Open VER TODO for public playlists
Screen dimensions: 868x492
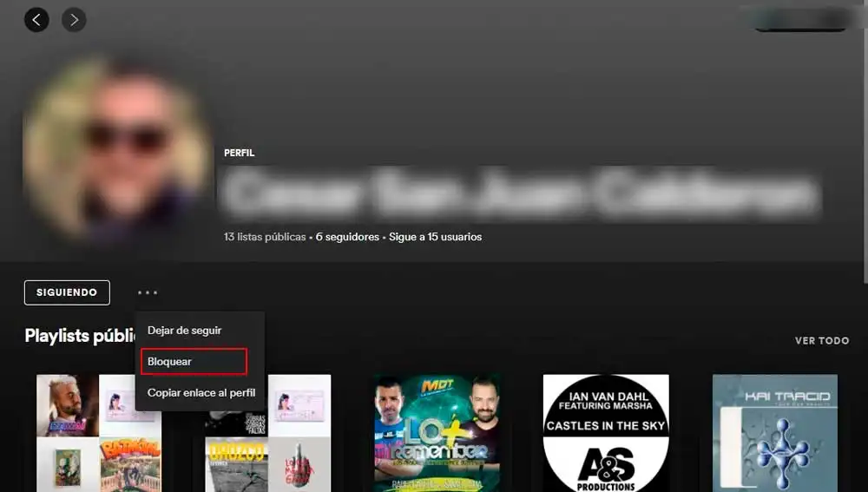822,340
